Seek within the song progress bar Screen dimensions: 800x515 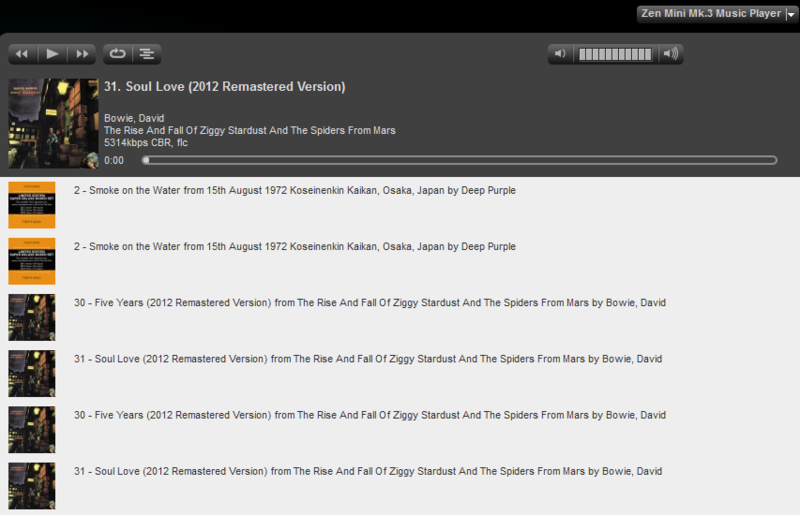point(460,160)
